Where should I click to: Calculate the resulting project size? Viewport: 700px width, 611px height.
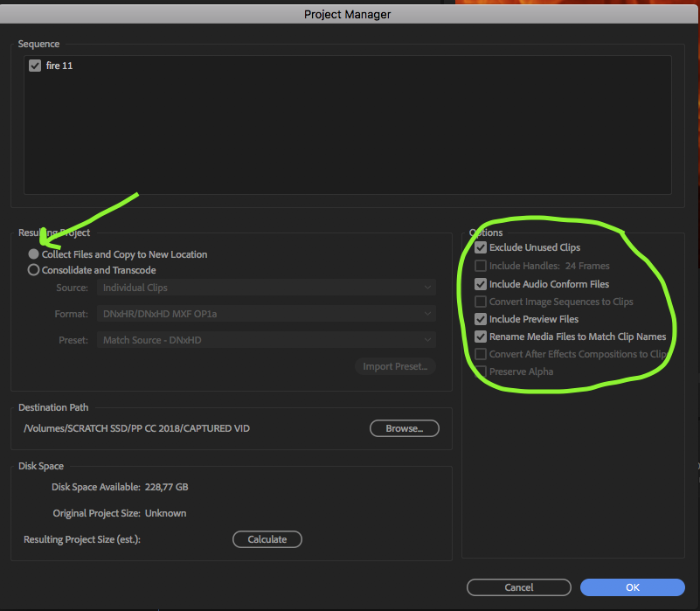(x=267, y=539)
